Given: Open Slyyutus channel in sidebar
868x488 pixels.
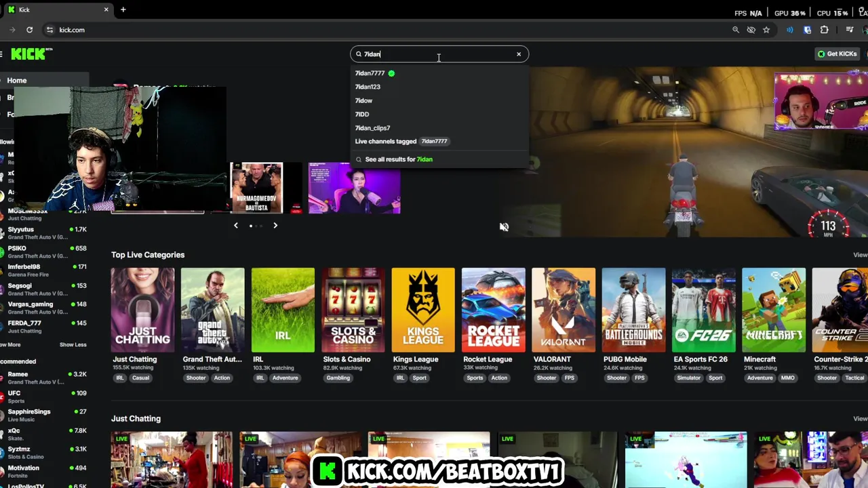Looking at the screenshot, I should point(45,233).
